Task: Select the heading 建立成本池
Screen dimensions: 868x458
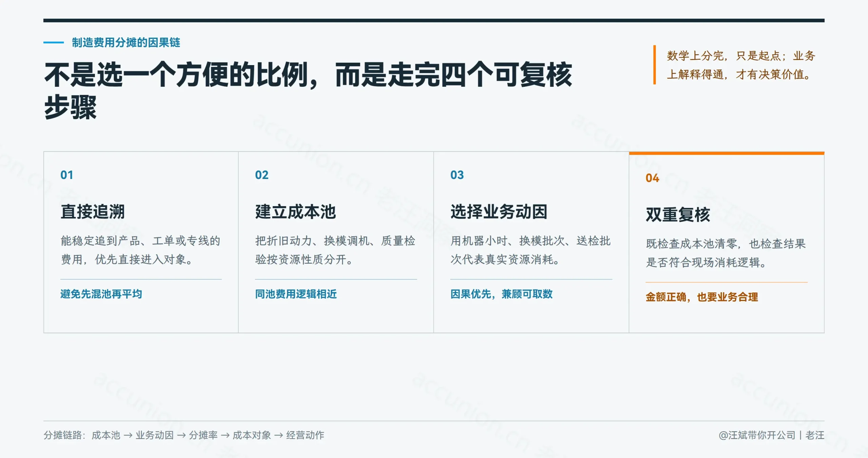Action: 295,212
